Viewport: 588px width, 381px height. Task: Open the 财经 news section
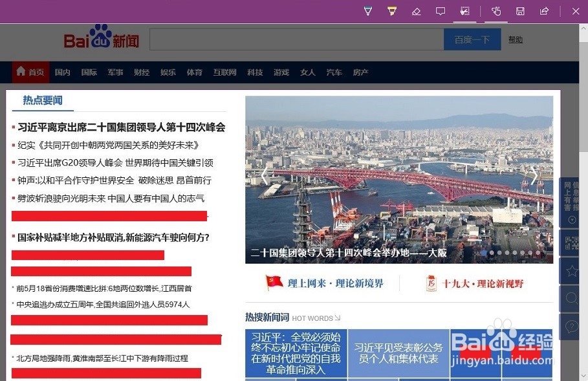point(142,72)
